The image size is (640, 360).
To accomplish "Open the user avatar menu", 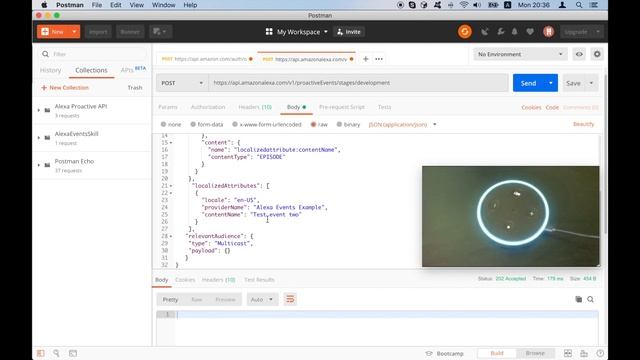I will point(549,32).
